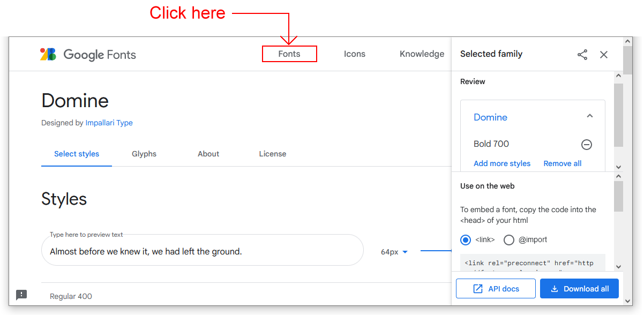Click the font size slider track
This screenshot has width=644, height=315.
click(436, 250)
